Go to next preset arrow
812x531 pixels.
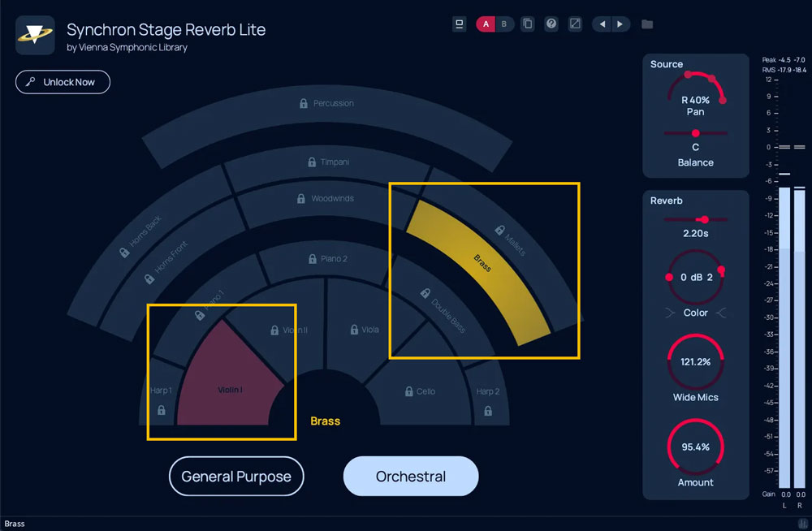tap(620, 24)
